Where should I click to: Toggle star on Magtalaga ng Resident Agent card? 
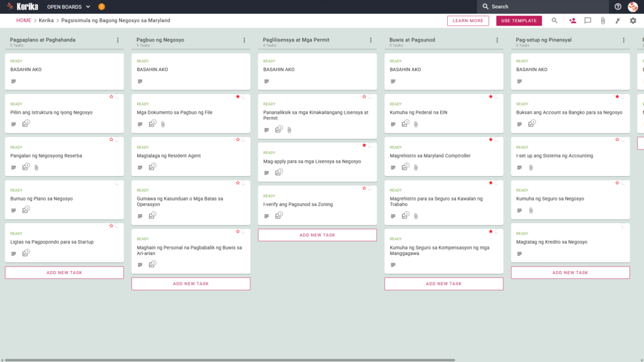(x=238, y=140)
